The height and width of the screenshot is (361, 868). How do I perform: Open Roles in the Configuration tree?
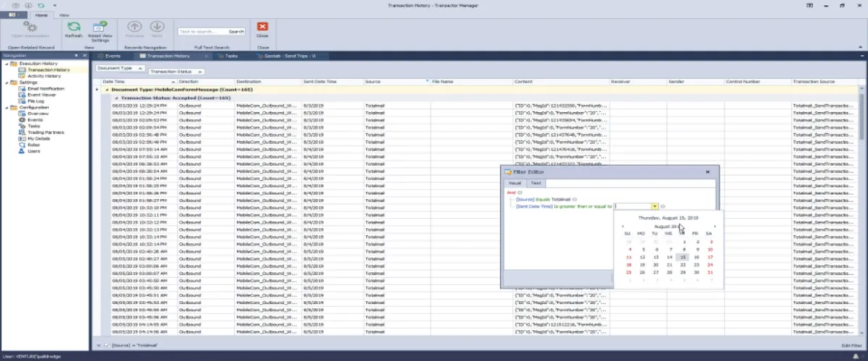[x=34, y=145]
